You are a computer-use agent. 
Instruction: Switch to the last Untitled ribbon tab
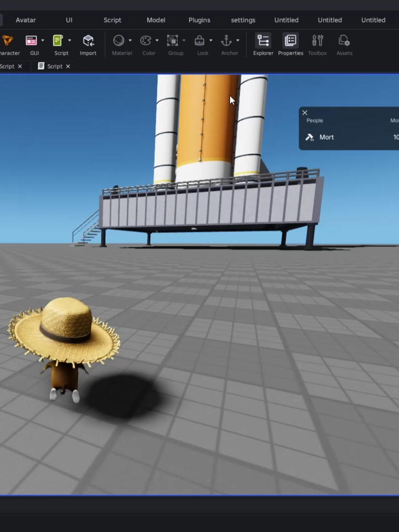[373, 20]
